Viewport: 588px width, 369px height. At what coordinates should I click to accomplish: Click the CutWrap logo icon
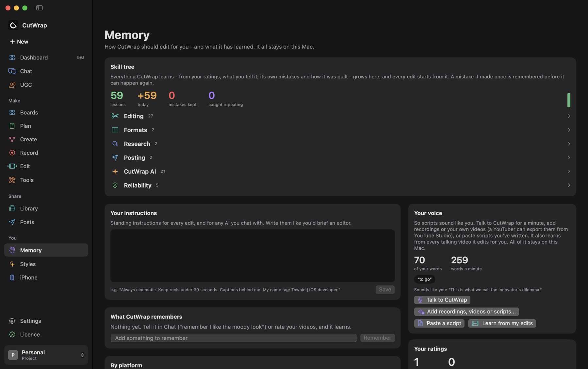(13, 25)
